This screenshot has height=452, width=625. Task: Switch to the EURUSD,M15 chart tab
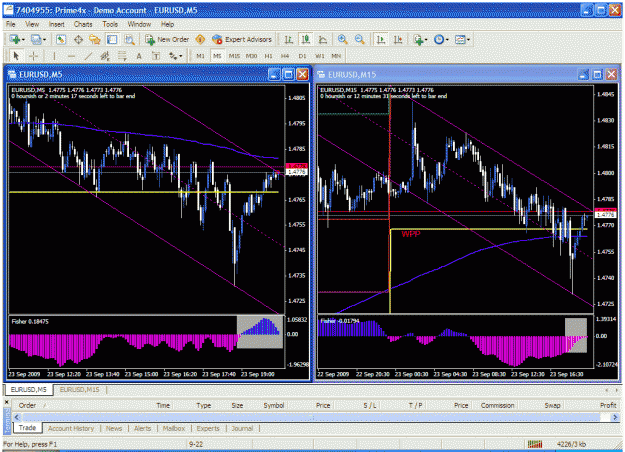tap(79, 390)
